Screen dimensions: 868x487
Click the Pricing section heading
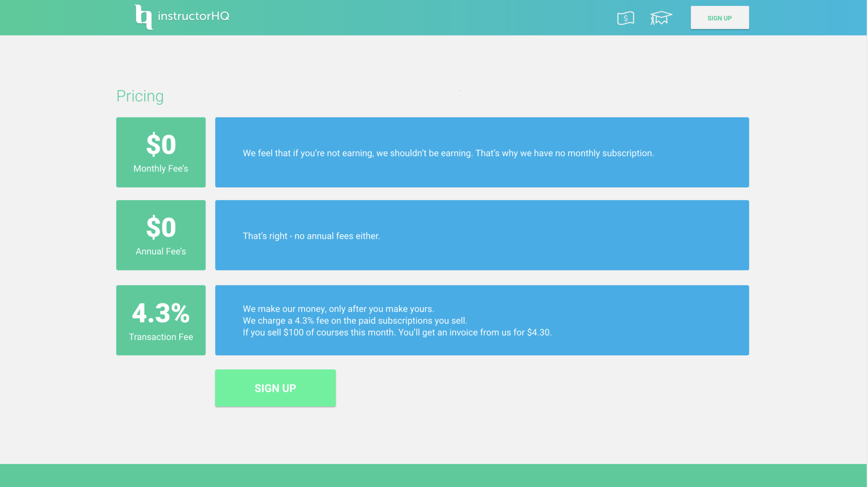(140, 96)
